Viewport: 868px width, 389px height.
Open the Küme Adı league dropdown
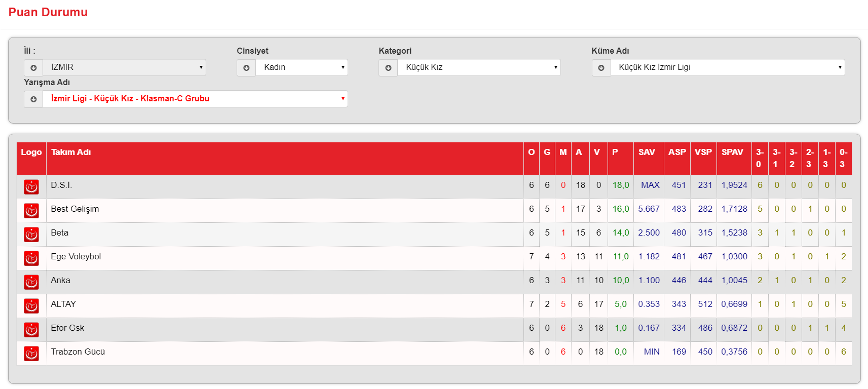(728, 67)
